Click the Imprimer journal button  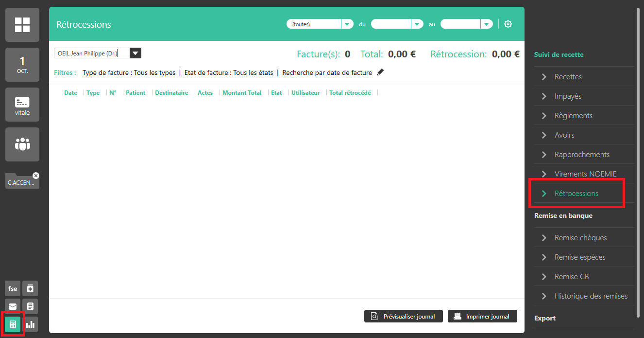coord(482,316)
